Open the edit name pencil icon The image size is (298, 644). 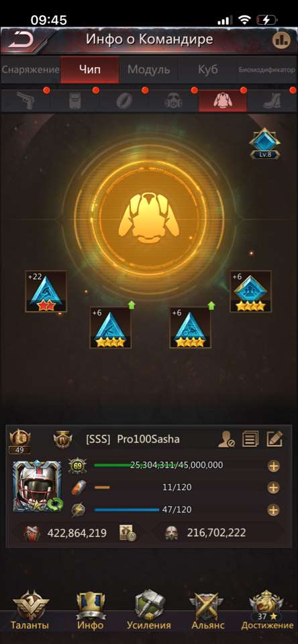click(274, 439)
